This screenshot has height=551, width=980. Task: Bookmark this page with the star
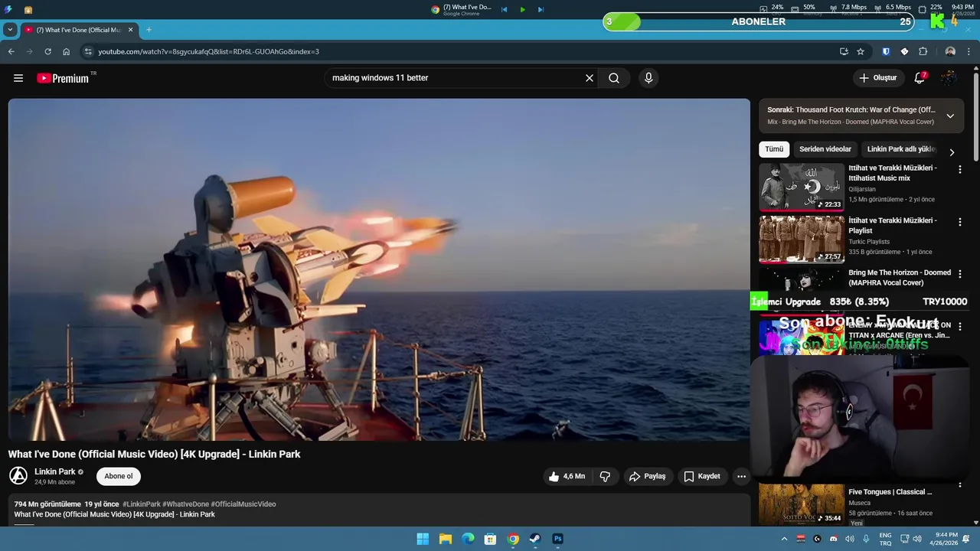861,51
